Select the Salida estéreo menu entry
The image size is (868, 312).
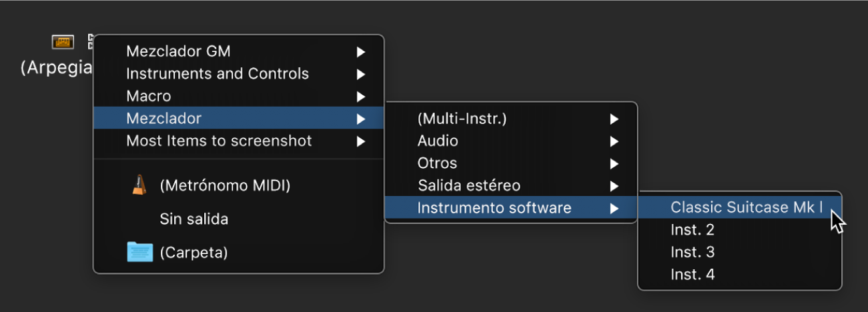468,185
